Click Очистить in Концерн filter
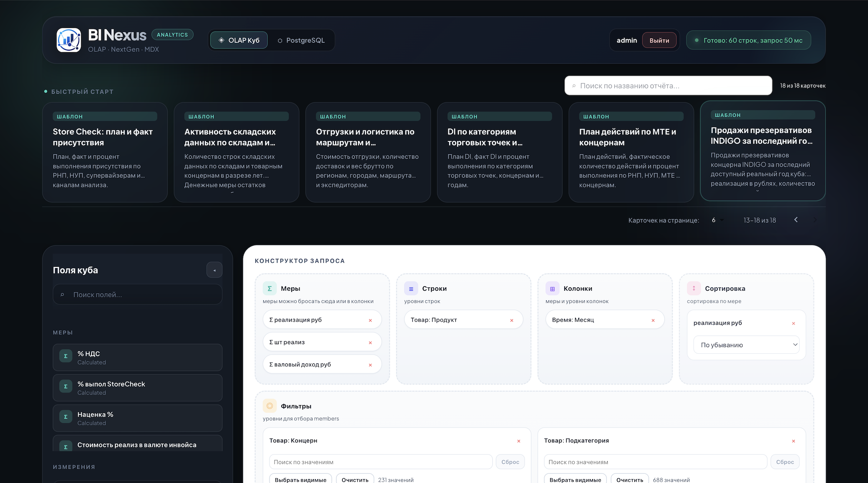The image size is (868, 483). pyautogui.click(x=355, y=479)
